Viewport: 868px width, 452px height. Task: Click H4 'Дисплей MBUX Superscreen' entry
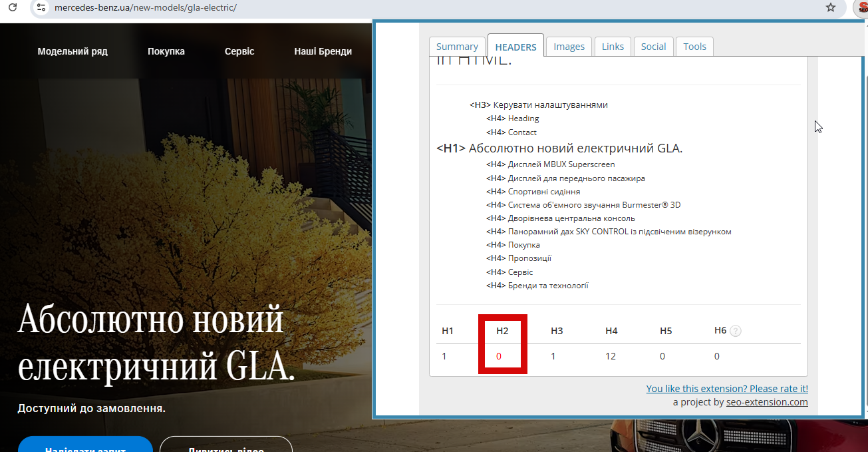[550, 164]
